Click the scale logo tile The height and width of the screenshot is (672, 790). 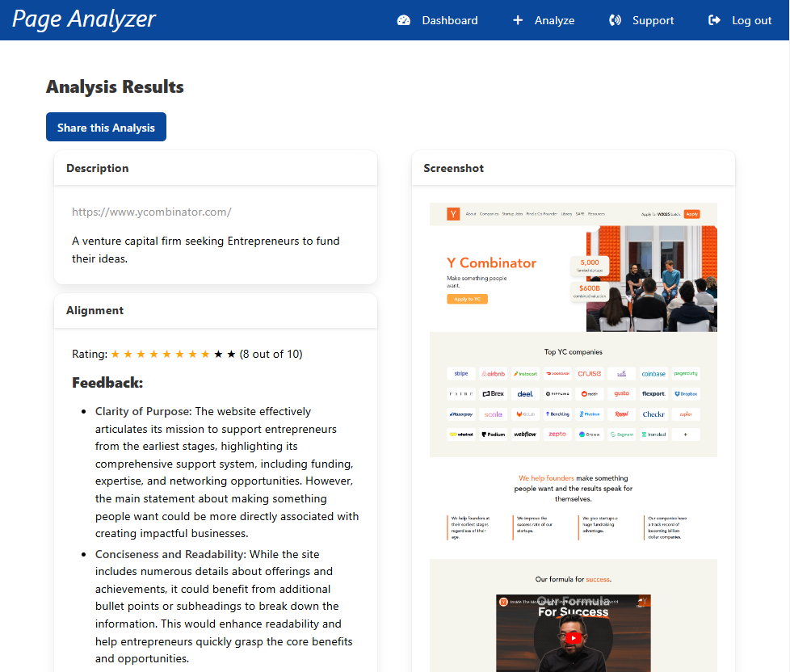(x=494, y=414)
